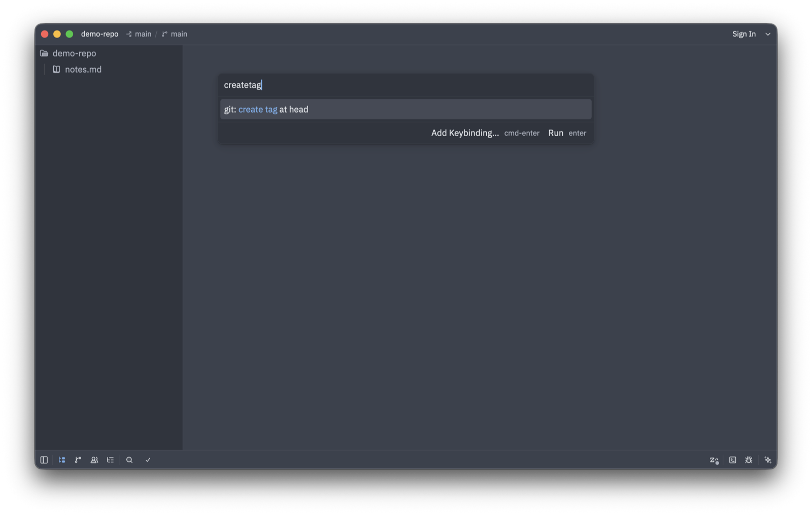Open the Debug panel bug icon

[749, 460]
